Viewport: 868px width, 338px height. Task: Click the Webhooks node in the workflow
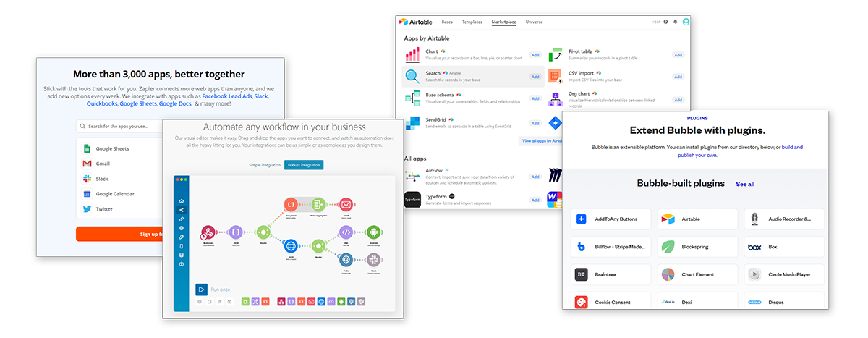[209, 232]
